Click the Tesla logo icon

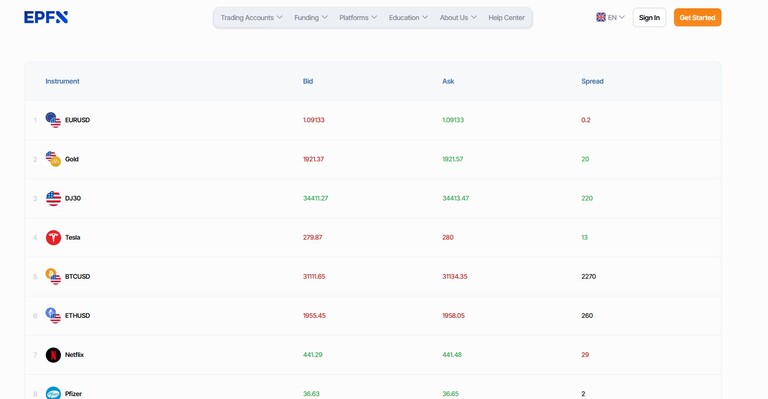[53, 237]
